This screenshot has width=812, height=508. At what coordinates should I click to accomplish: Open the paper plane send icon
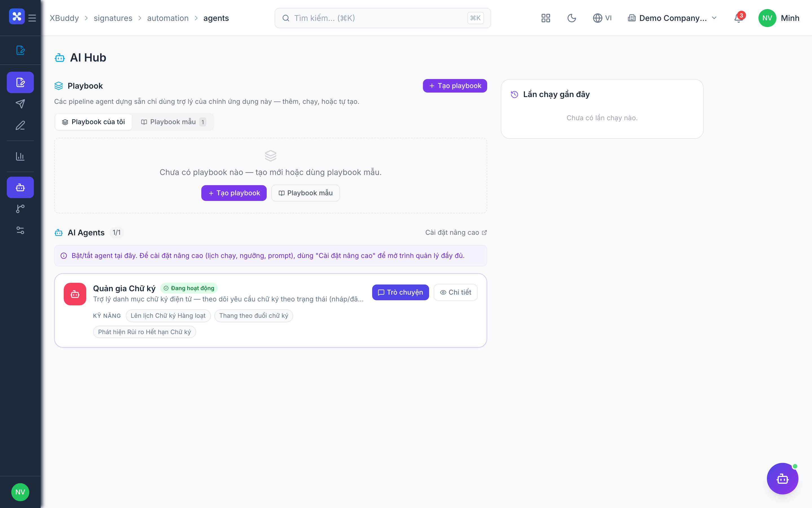pyautogui.click(x=20, y=104)
